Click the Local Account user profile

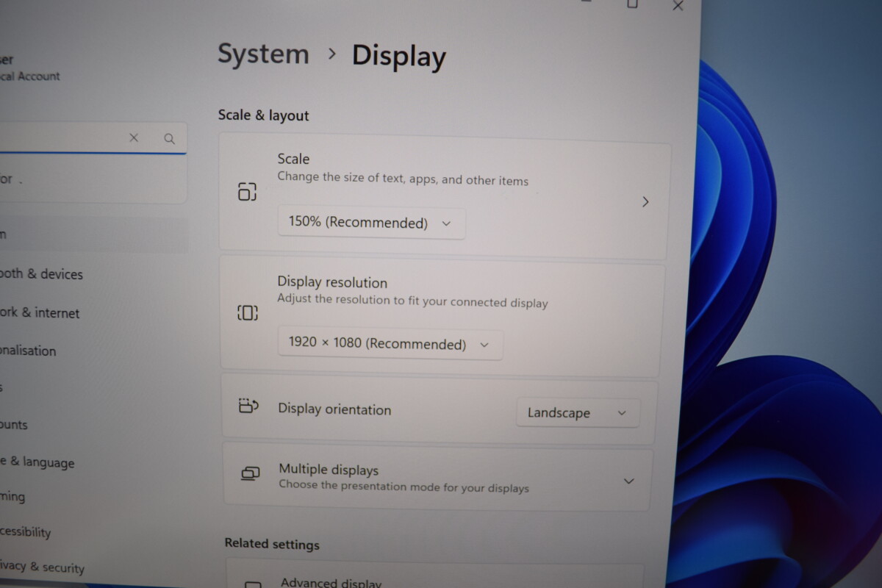[x=30, y=68]
